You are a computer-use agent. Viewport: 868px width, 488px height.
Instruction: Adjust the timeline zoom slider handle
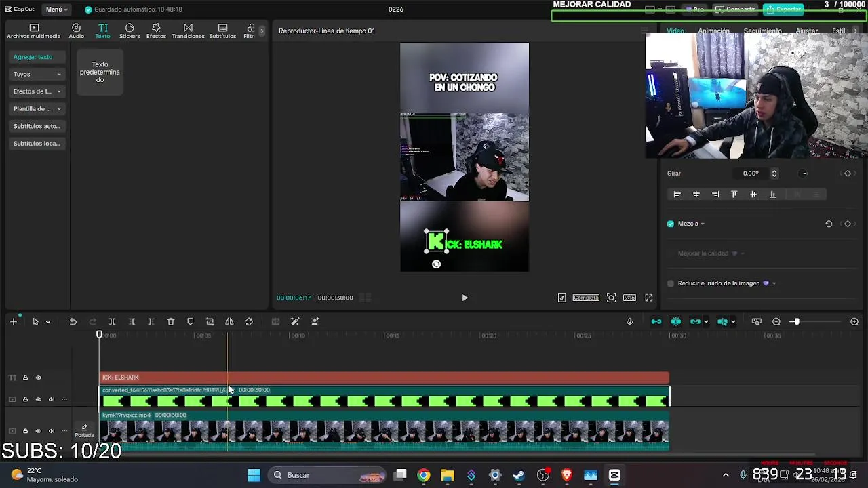tap(796, 321)
